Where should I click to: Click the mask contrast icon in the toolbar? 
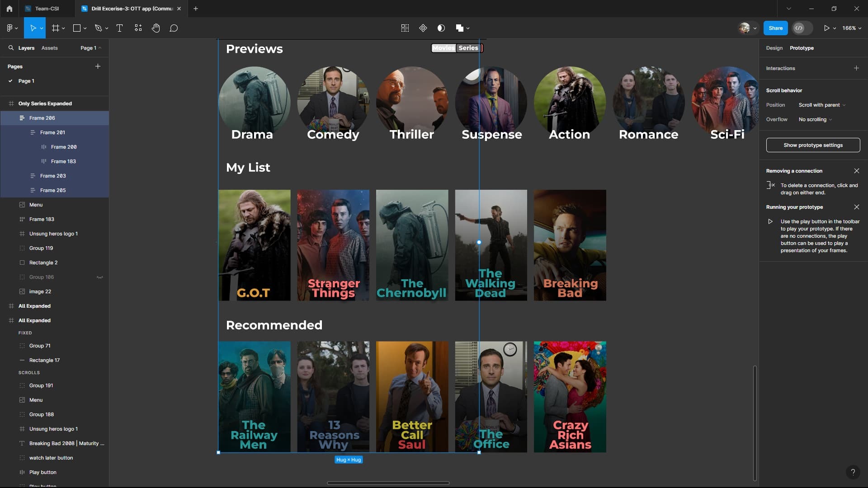[x=441, y=28]
